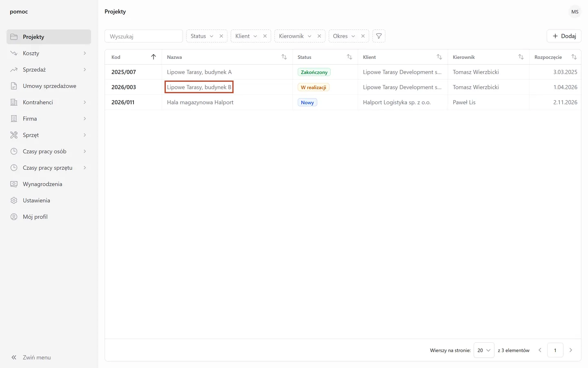The height and width of the screenshot is (368, 588).
Task: Open the Projekty sidebar section
Action: point(49,37)
